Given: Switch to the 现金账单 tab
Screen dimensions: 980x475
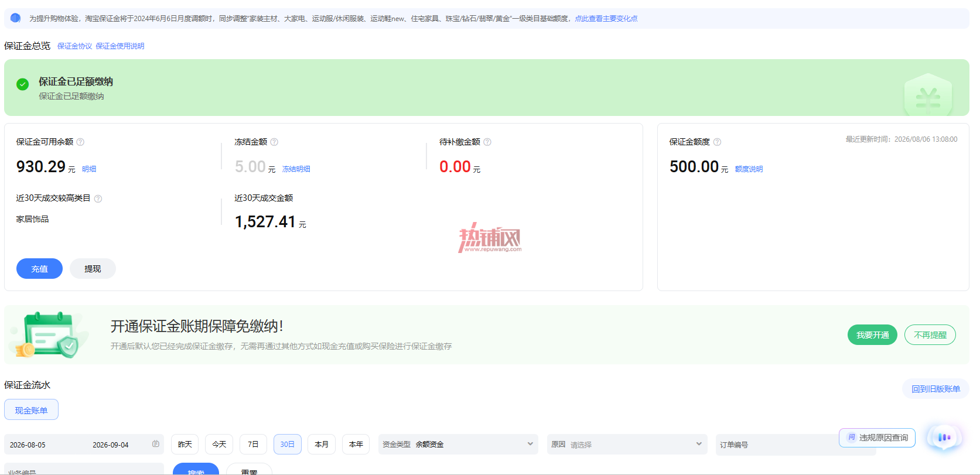Looking at the screenshot, I should tap(31, 410).
